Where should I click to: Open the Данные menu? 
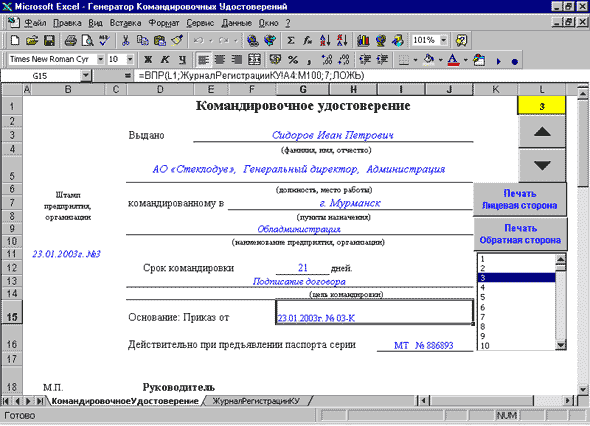(236, 23)
